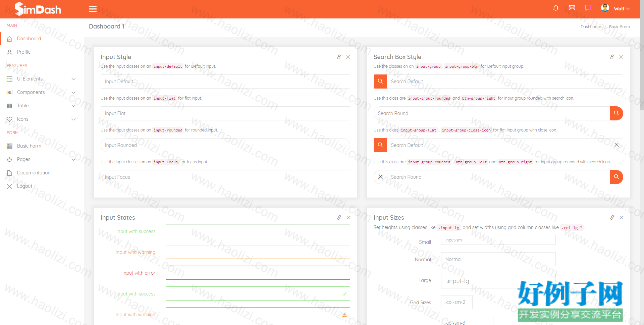
Task: Open the Wolf user dropdown
Action: [622, 9]
